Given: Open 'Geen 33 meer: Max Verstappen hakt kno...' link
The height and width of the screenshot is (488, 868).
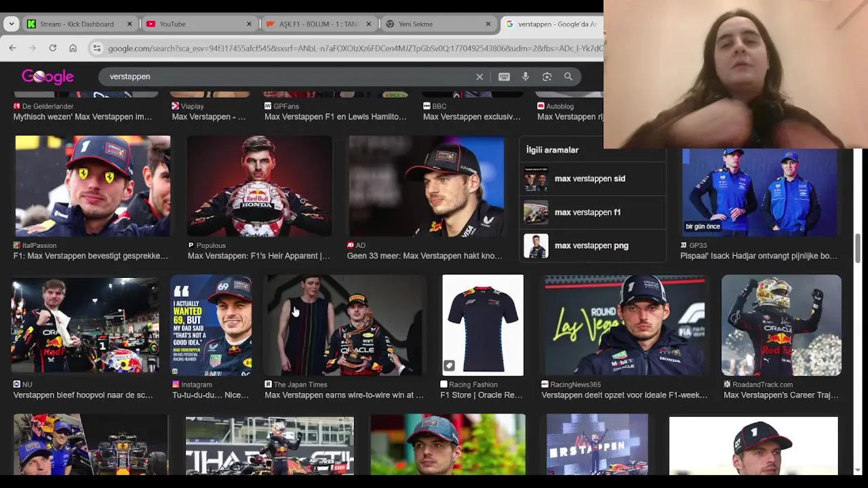Looking at the screenshot, I should coord(425,256).
